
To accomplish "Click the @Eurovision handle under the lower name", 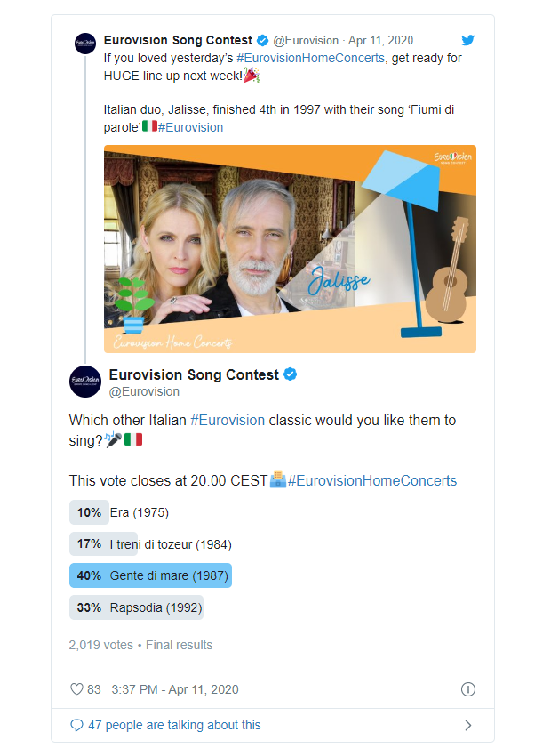I will 144,391.
